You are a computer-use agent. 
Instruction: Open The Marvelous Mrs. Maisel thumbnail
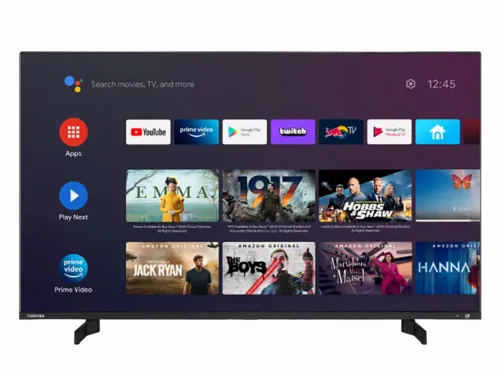[365, 268]
